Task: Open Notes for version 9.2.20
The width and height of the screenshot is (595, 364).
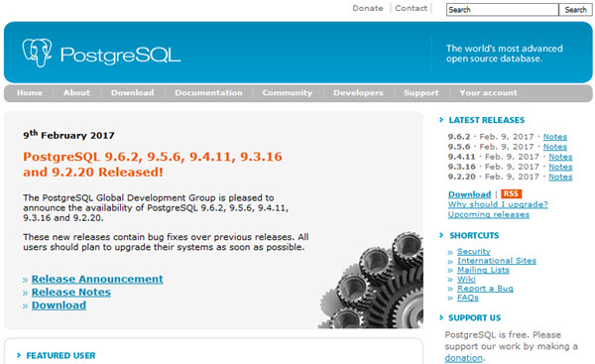Action: 560,177
